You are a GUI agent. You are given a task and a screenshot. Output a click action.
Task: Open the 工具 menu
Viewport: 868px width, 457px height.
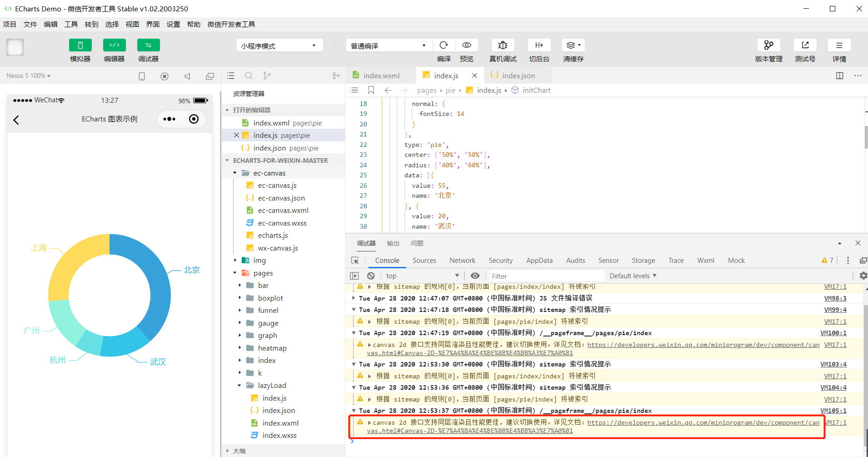(71, 24)
